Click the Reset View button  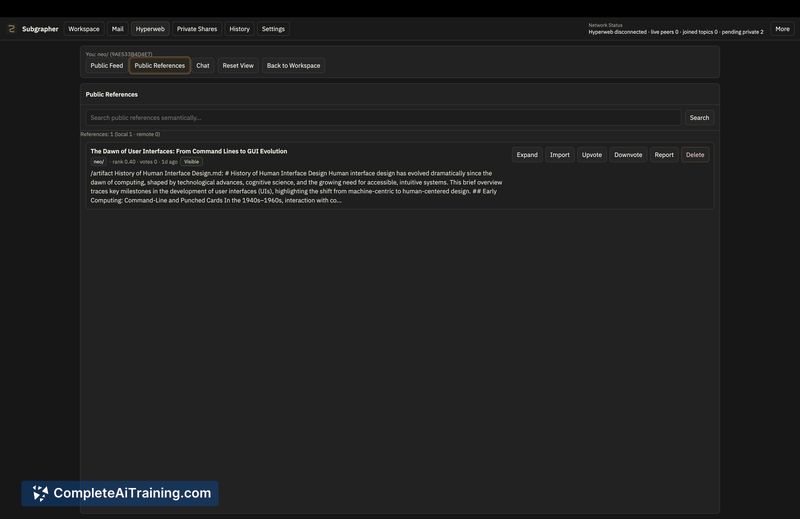238,65
